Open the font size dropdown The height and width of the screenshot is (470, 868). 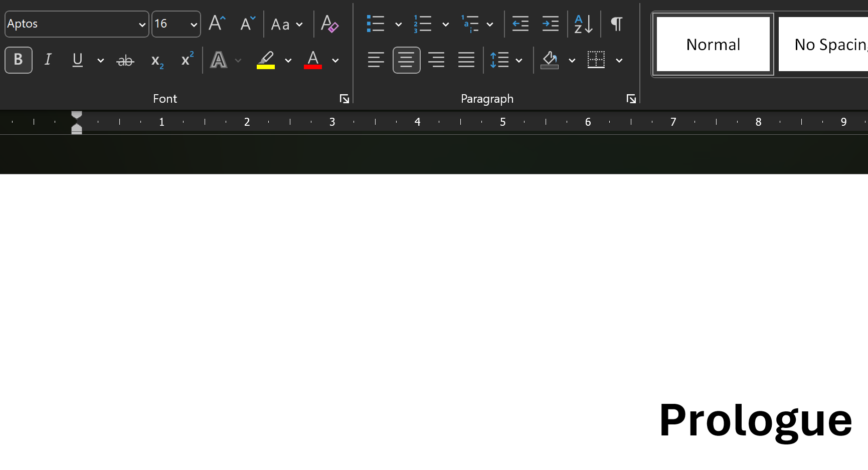(194, 25)
